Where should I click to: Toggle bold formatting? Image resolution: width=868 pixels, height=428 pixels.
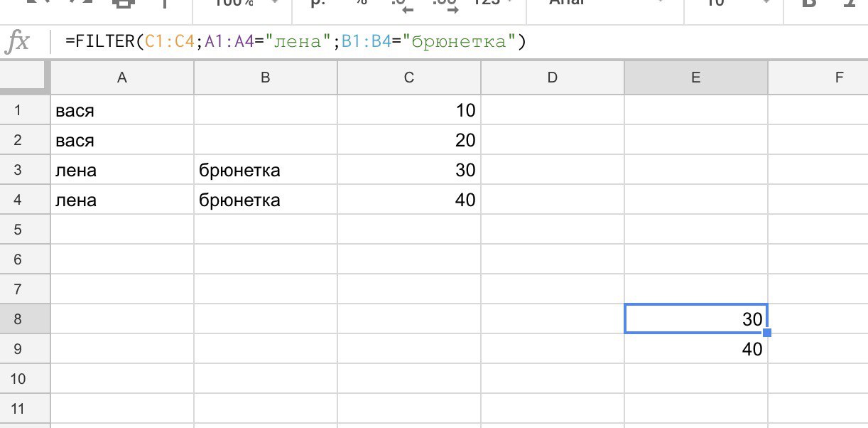point(808,4)
